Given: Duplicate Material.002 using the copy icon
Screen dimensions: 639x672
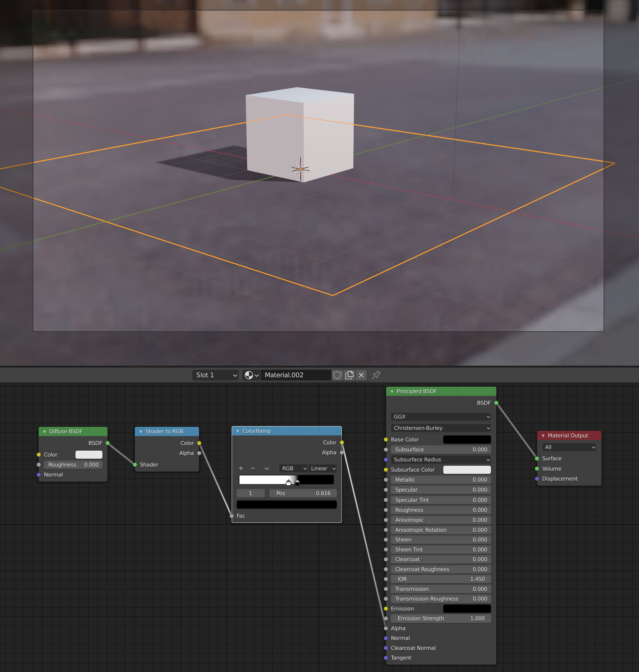Looking at the screenshot, I should [x=349, y=375].
